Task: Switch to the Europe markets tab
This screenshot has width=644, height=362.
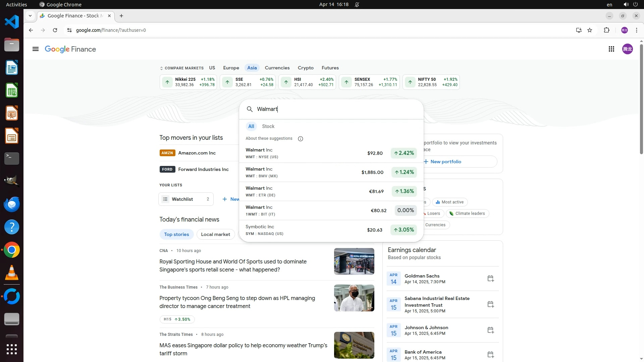Action: point(231,68)
